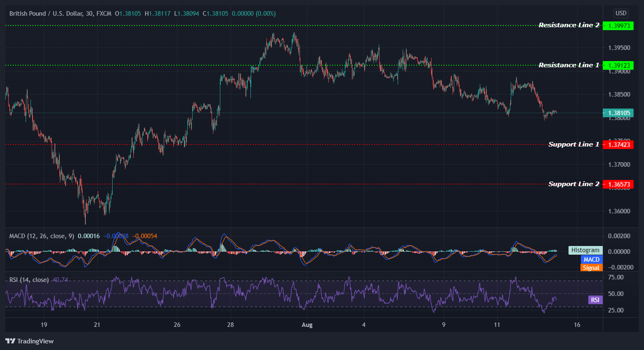The width and height of the screenshot is (644, 350).
Task: Open the FXCM exchange selector
Action: point(103,13)
